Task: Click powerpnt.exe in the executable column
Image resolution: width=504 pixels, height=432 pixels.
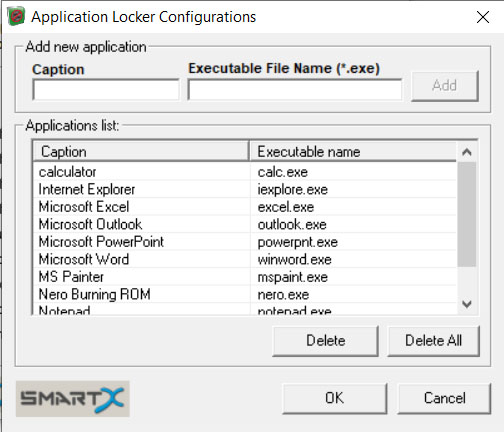Action: point(298,242)
